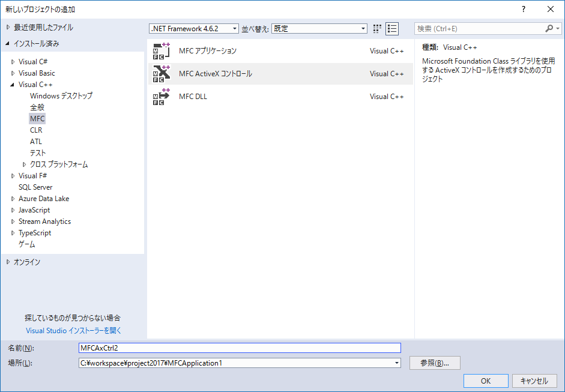Open the search filter dropdown arrow

tap(558, 28)
